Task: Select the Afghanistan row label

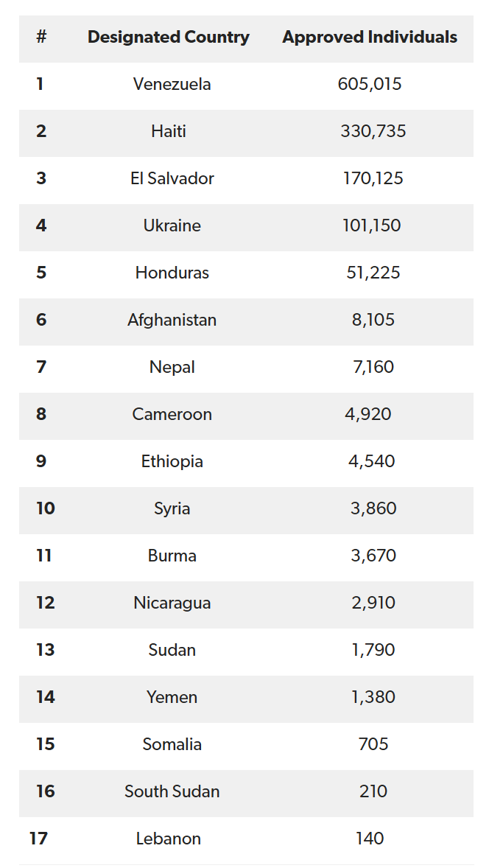Action: (172, 321)
